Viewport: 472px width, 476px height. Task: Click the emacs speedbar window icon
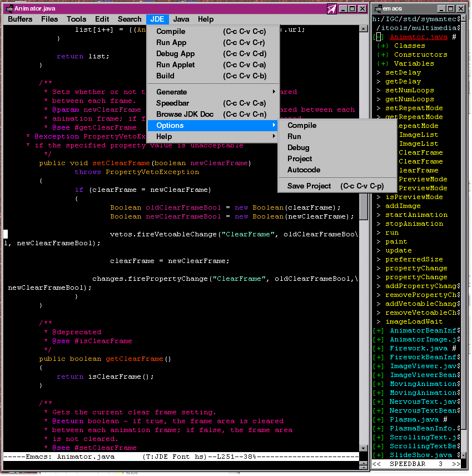[379, 9]
